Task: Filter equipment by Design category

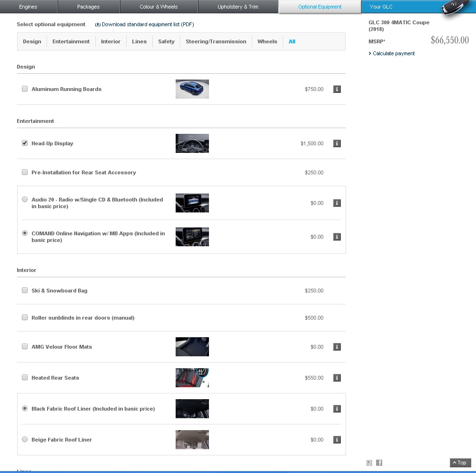Action: pos(32,41)
